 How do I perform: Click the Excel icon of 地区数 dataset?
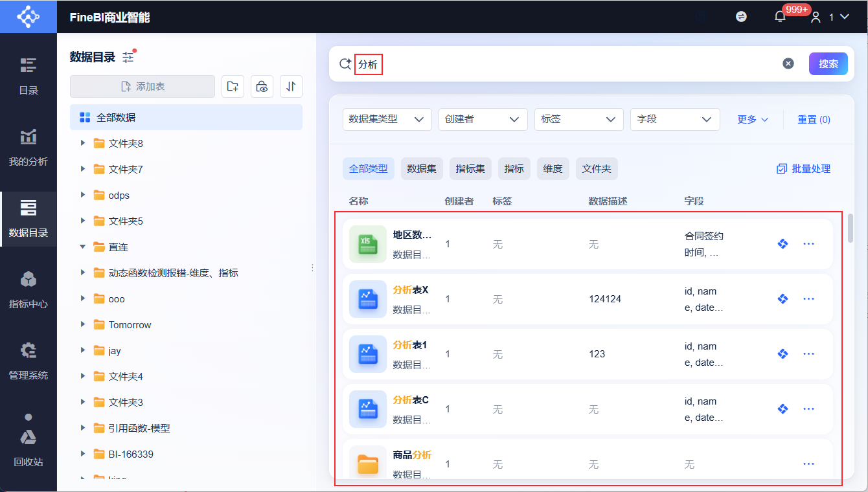point(368,244)
